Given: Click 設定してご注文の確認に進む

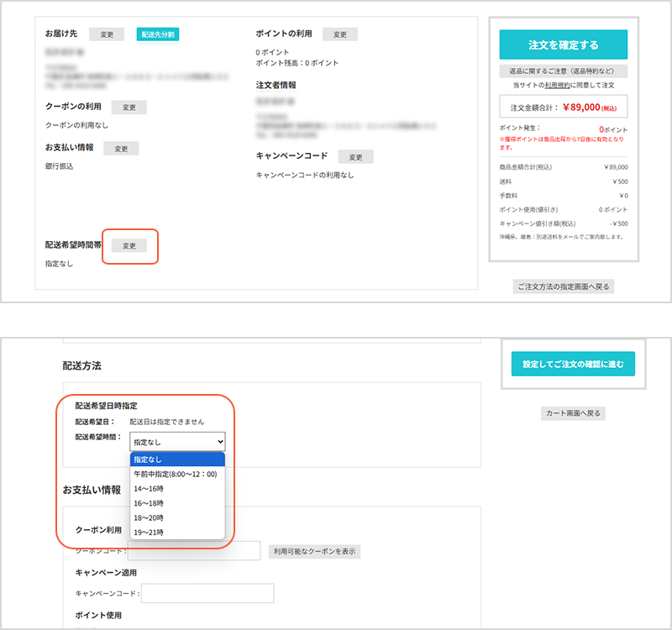Looking at the screenshot, I should point(574,363).
